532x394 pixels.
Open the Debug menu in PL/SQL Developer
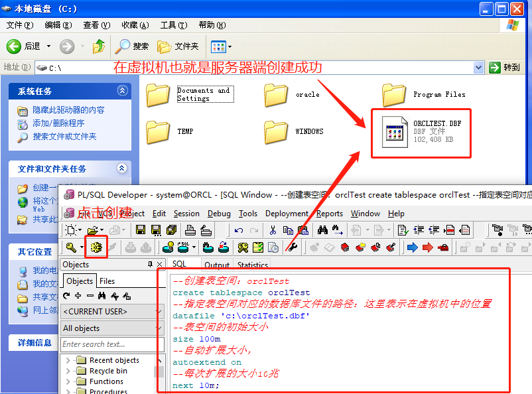pyautogui.click(x=219, y=214)
